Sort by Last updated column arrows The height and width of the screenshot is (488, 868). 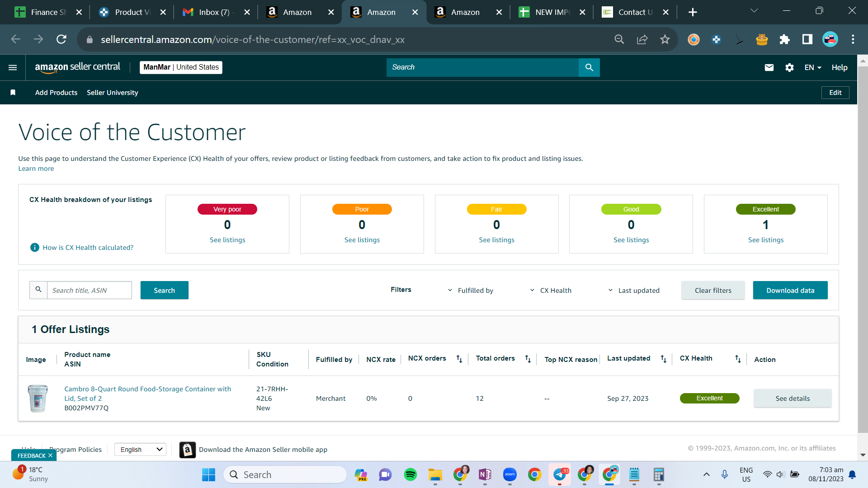pyautogui.click(x=664, y=359)
